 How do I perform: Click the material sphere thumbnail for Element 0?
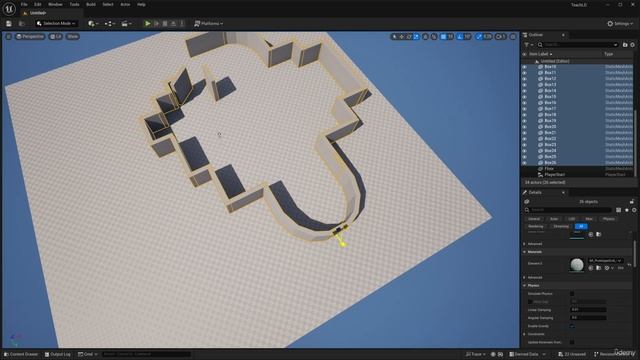(x=577, y=264)
